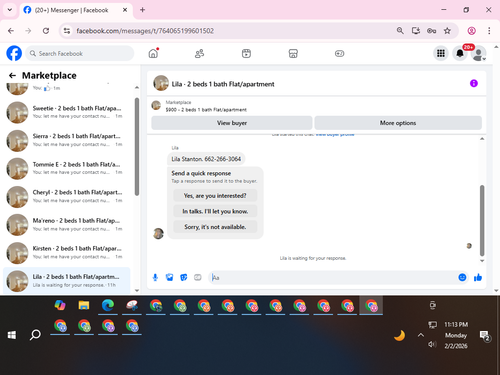Click the message input field
This screenshot has height=375, width=500.
tap(333, 277)
